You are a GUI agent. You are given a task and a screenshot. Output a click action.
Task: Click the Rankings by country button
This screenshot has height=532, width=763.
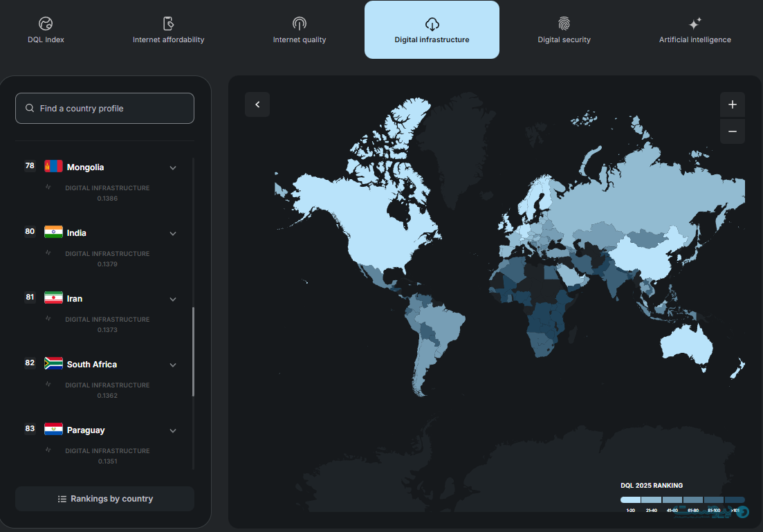(104, 498)
